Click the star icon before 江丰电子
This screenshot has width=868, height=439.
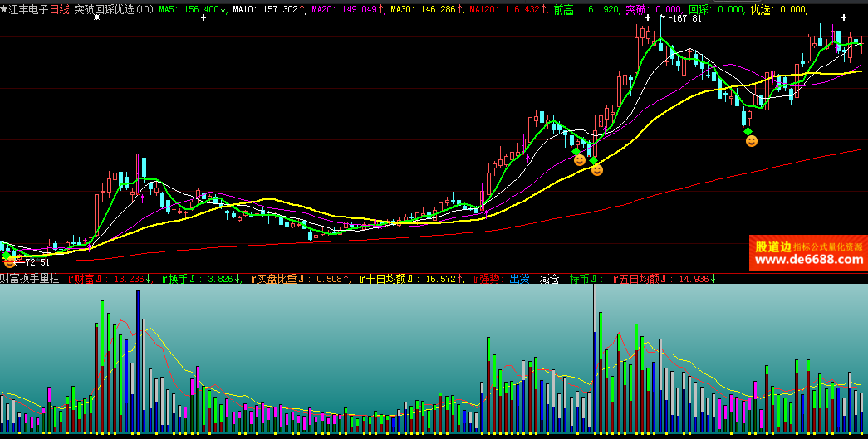pyautogui.click(x=4, y=9)
